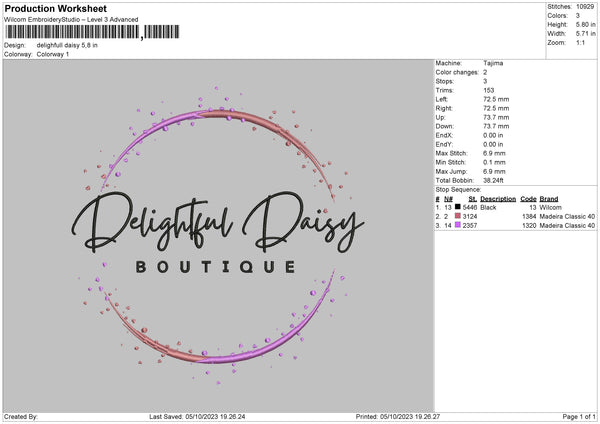Click the Wilcom EmbroideryStudio Level 3 Advanced text
The image size is (600, 424).
[x=71, y=20]
